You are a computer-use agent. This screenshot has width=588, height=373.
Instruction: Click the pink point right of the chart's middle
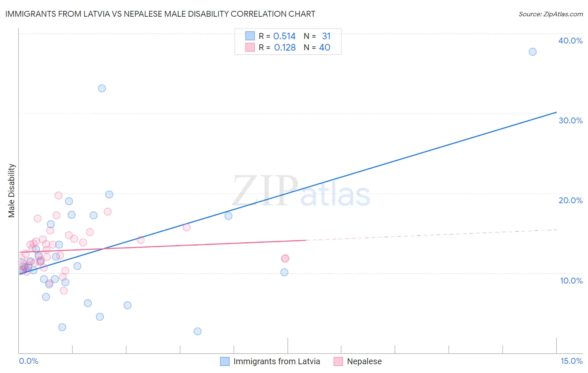coord(285,258)
